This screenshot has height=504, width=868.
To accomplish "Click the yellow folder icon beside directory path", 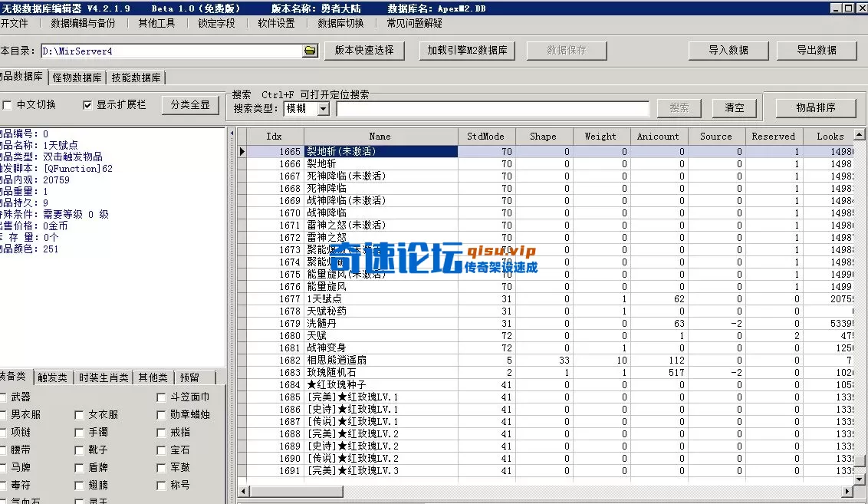I will click(x=310, y=49).
